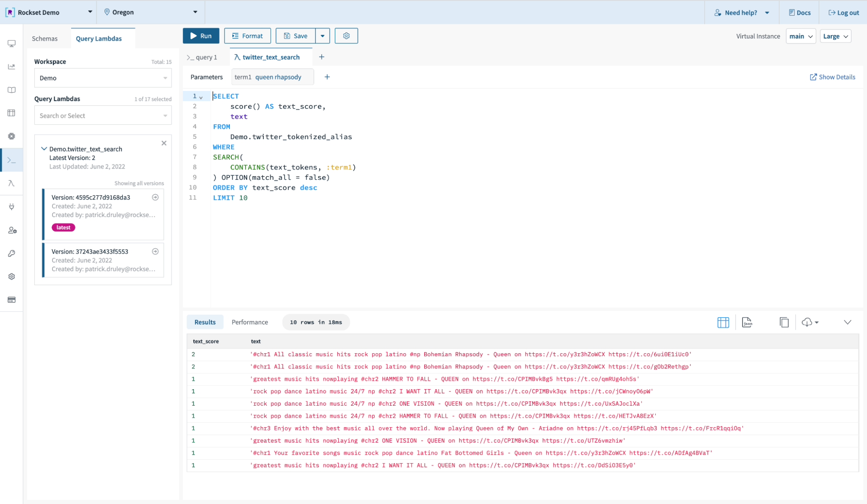Open the Workspace Demo dropdown
Image resolution: width=867 pixels, height=504 pixels.
[103, 78]
